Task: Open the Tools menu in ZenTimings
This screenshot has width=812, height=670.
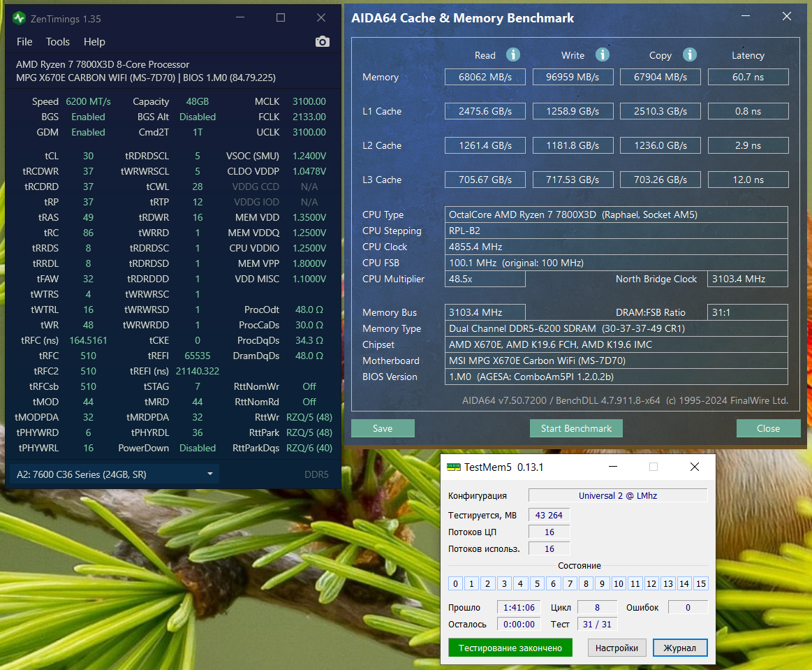Action: tap(57, 41)
